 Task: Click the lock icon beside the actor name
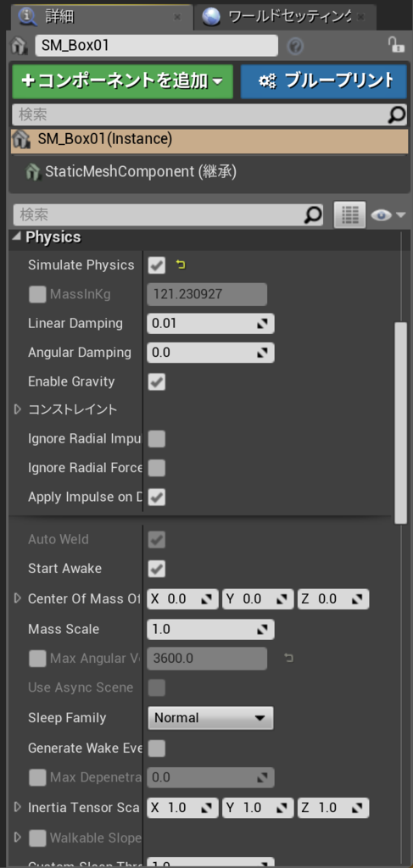coord(394,45)
